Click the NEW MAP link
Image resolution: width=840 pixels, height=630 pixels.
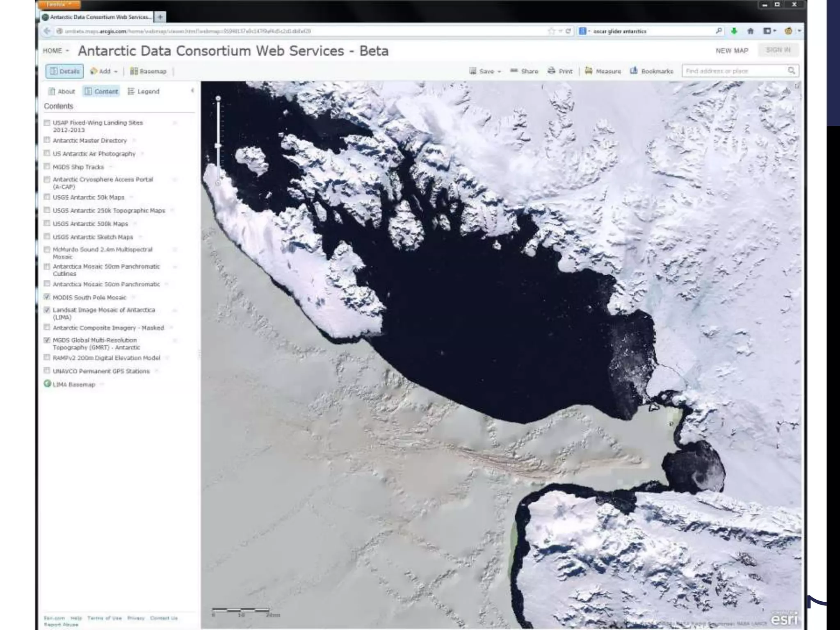732,51
